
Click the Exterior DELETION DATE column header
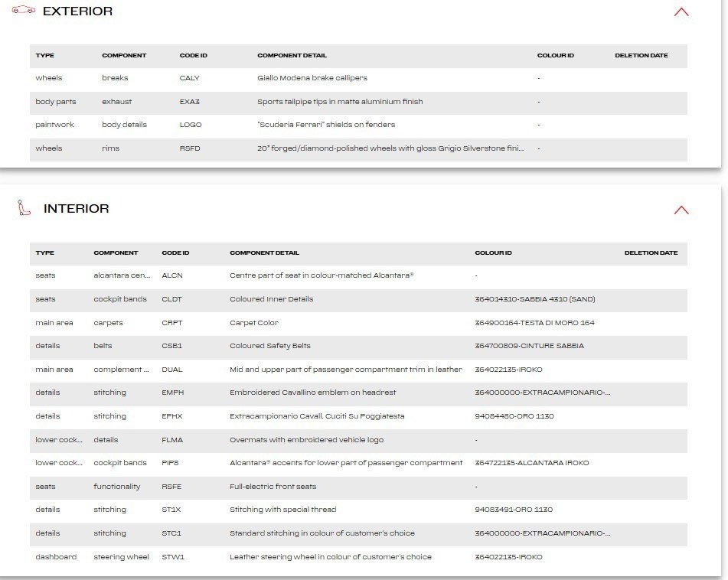(641, 55)
